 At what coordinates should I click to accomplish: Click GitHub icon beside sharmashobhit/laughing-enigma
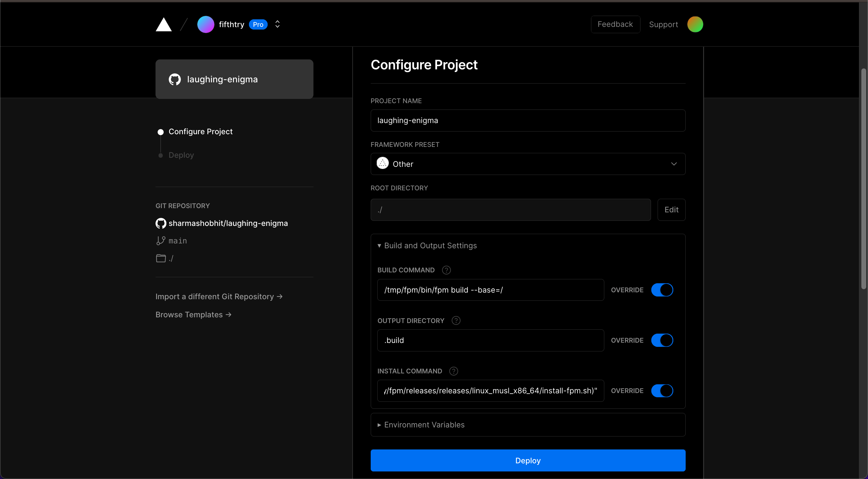click(x=161, y=223)
